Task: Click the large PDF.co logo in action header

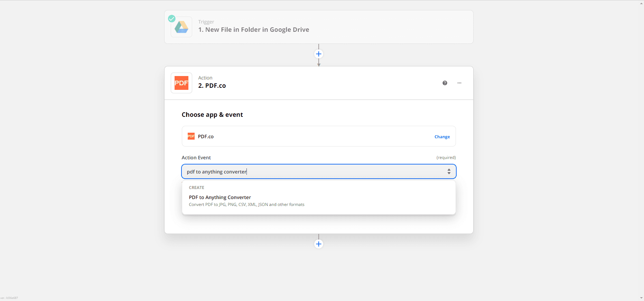Action: click(x=181, y=83)
